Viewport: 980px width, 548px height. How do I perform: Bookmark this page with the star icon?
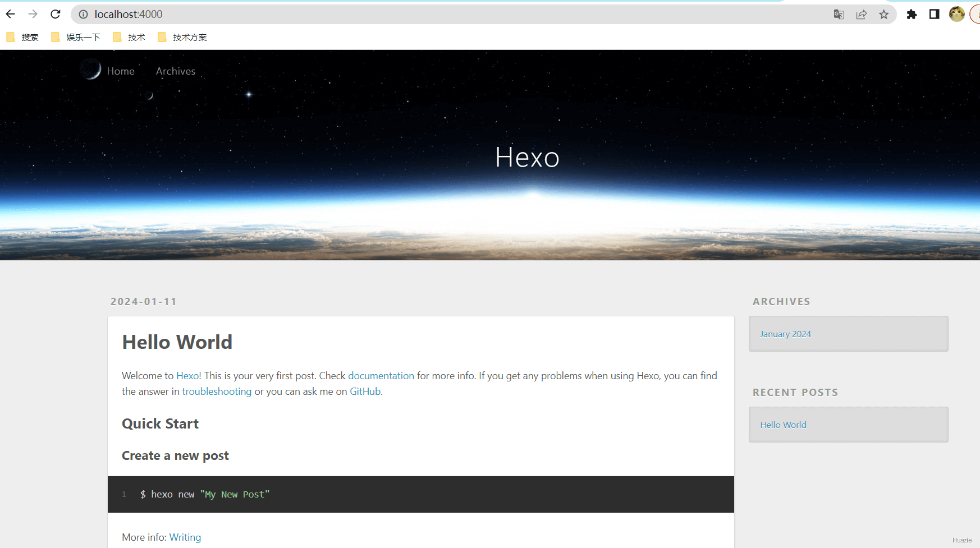(884, 15)
